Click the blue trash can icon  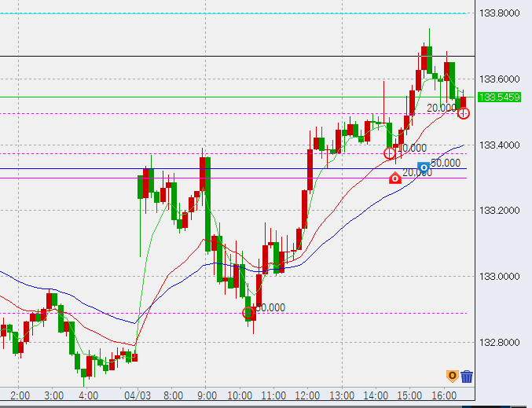coord(467,377)
